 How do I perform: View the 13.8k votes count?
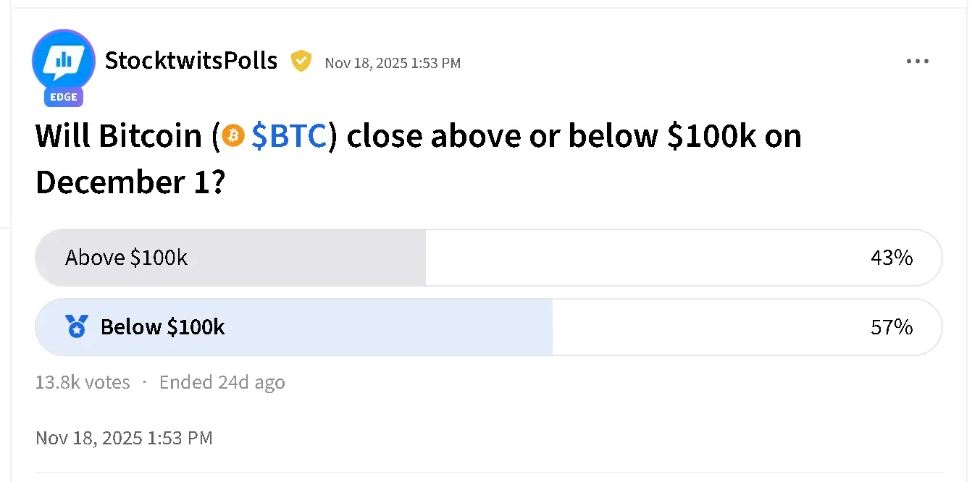[83, 382]
